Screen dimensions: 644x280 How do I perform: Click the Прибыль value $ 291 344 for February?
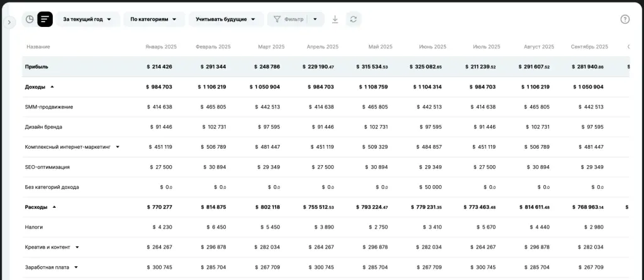pos(213,67)
